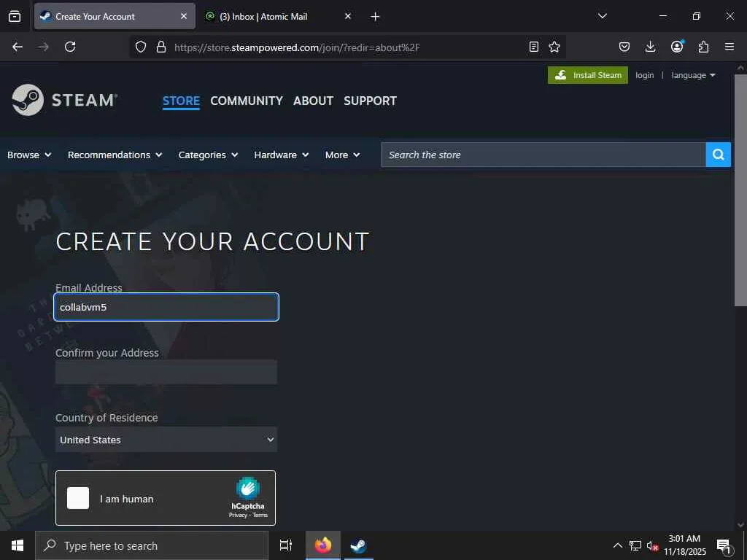Click the Windows taskbar search box
747x560 pixels.
[152, 545]
